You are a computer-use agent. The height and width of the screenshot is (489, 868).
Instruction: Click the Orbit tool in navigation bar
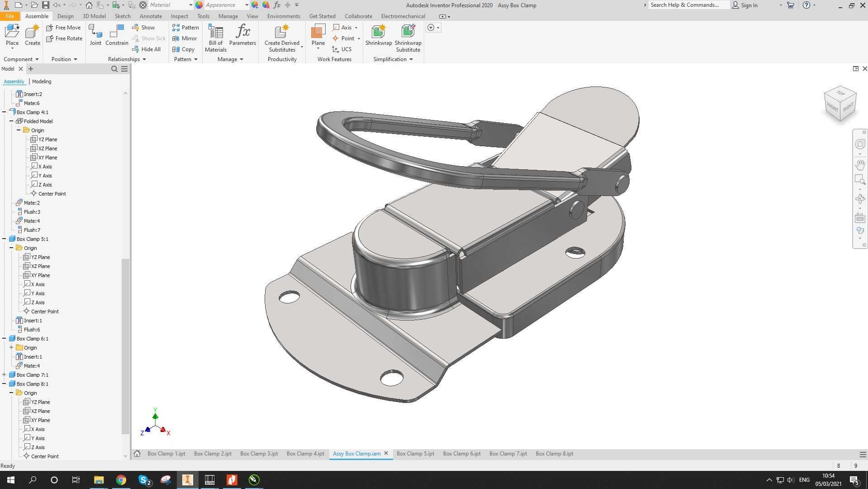click(860, 198)
